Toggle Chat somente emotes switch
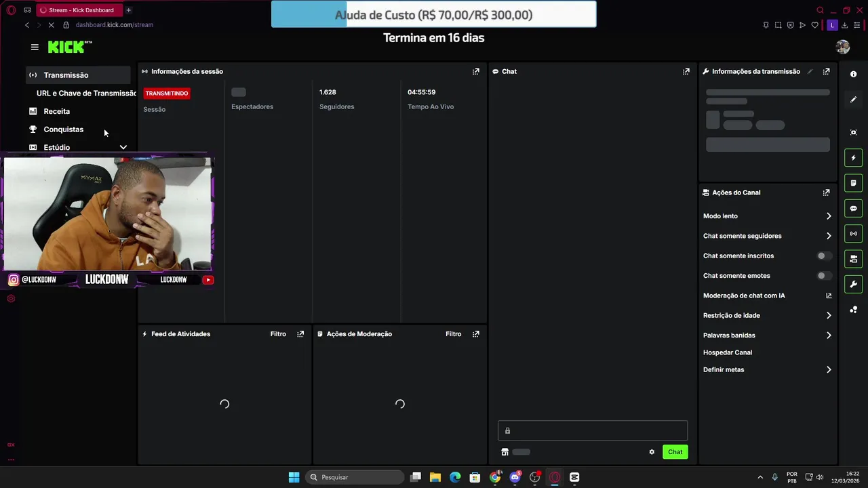Screen dimensions: 868x488 click(x=823, y=276)
